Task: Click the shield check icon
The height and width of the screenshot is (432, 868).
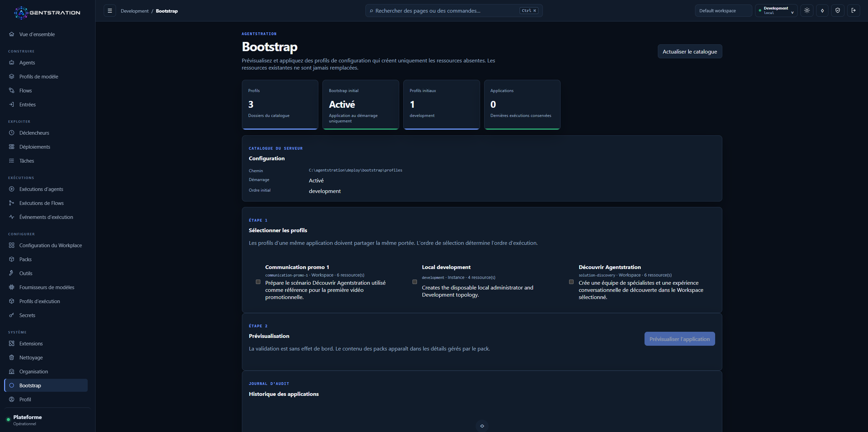Action: [838, 11]
